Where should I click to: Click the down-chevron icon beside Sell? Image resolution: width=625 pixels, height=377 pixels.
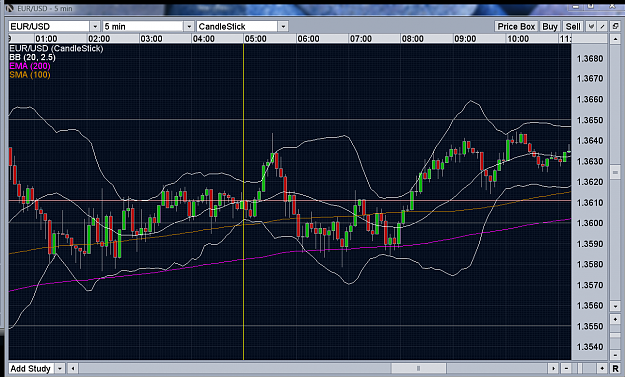pos(591,27)
